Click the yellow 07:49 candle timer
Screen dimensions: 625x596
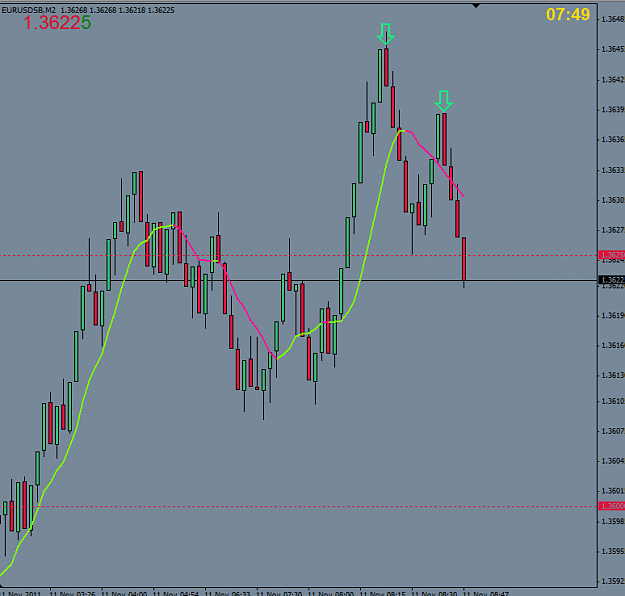(x=568, y=15)
